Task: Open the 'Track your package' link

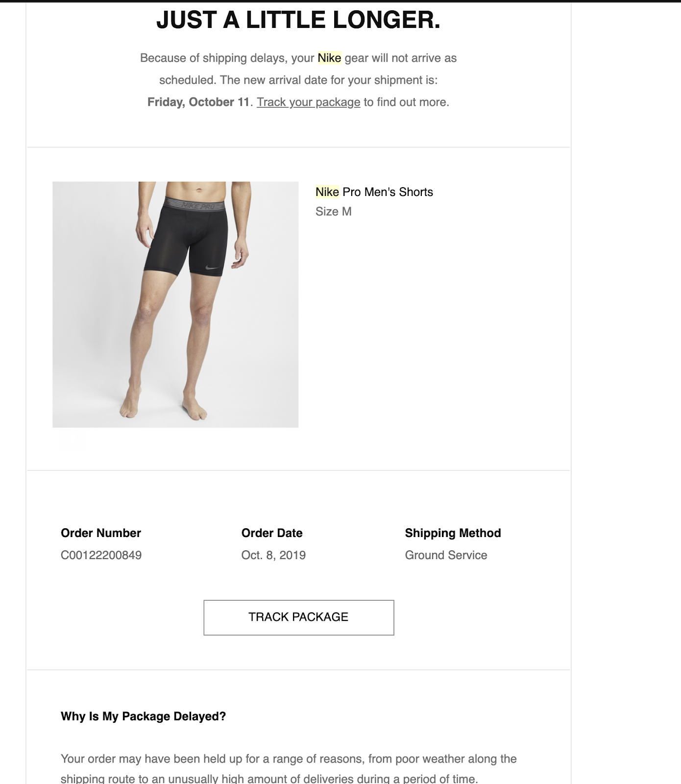Action: [309, 102]
